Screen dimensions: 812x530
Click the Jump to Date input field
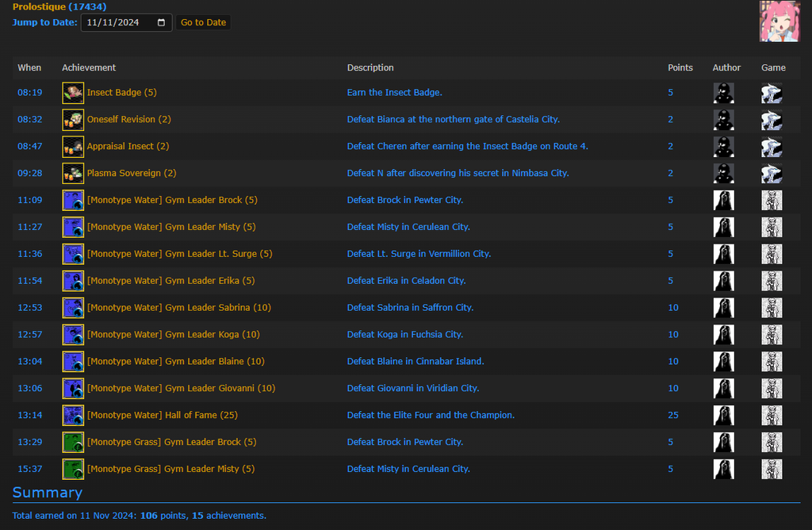[x=119, y=22]
